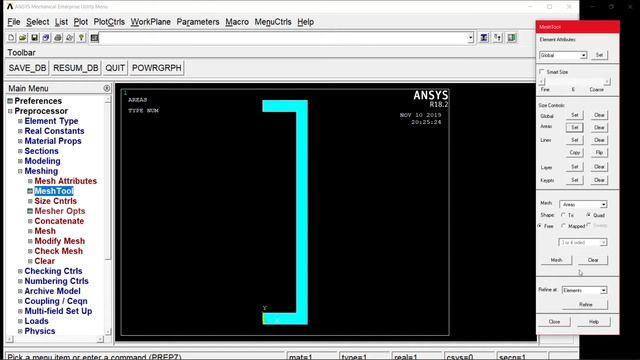Select the Check Mesh tree item
Image resolution: width=640 pixels, height=360 pixels.
tap(58, 251)
